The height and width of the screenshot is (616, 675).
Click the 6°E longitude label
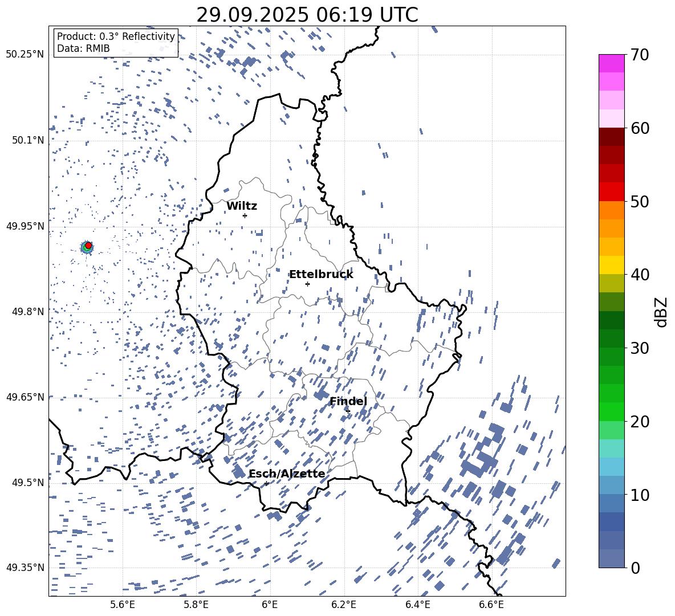click(x=270, y=605)
